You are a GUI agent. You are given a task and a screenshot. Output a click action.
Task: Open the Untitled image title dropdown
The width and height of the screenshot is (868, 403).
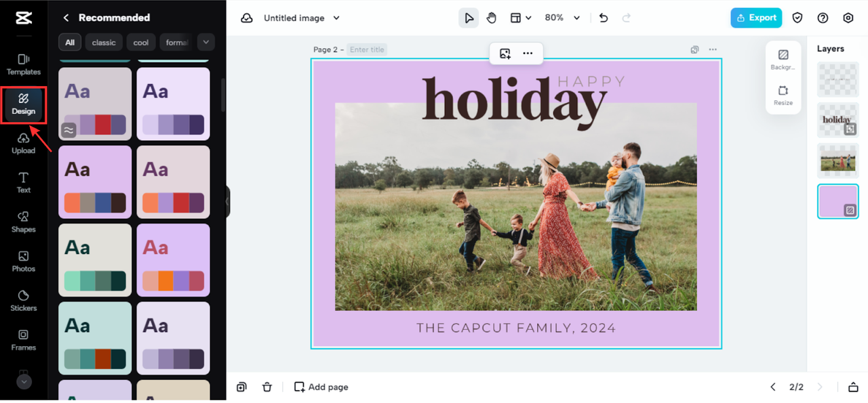pos(302,18)
